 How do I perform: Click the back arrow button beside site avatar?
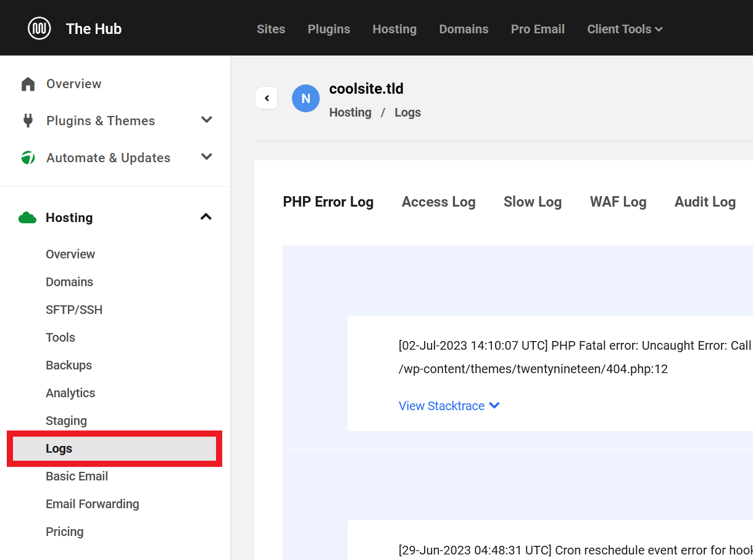click(267, 98)
